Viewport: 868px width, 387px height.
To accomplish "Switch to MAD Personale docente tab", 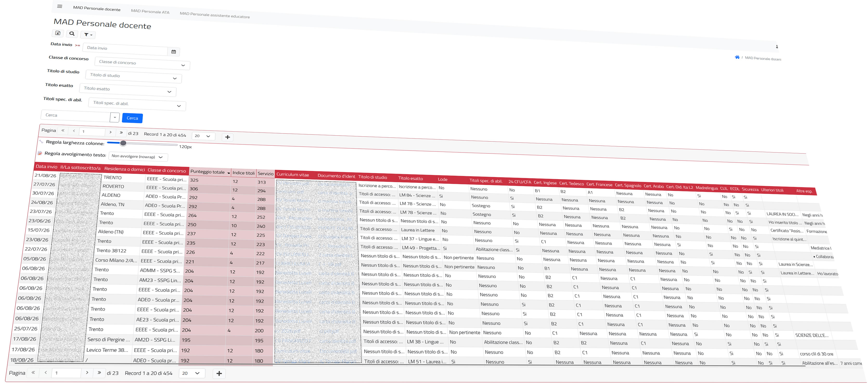I will (x=97, y=9).
